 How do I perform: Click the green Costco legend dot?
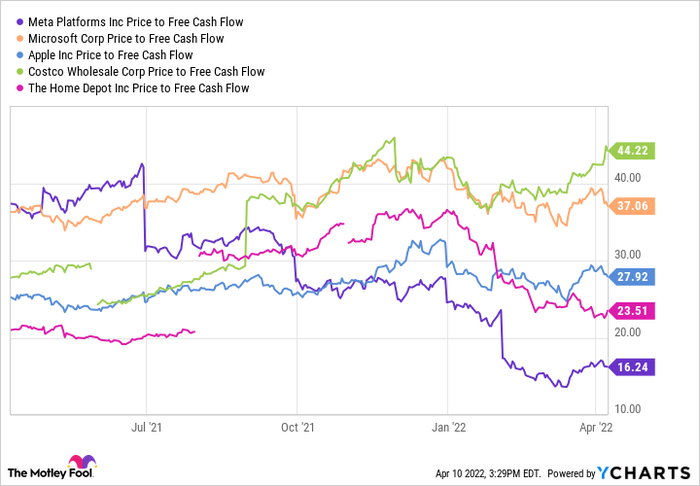tap(13, 72)
